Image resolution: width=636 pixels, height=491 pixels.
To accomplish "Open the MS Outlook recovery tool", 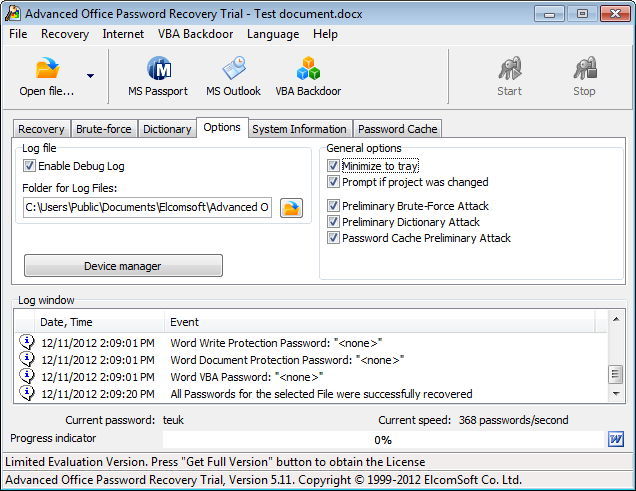I will point(234,68).
